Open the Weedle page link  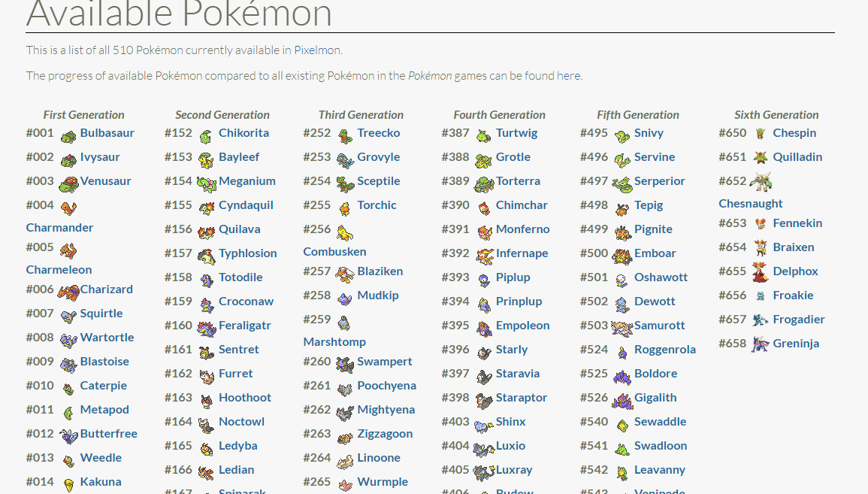(101, 457)
